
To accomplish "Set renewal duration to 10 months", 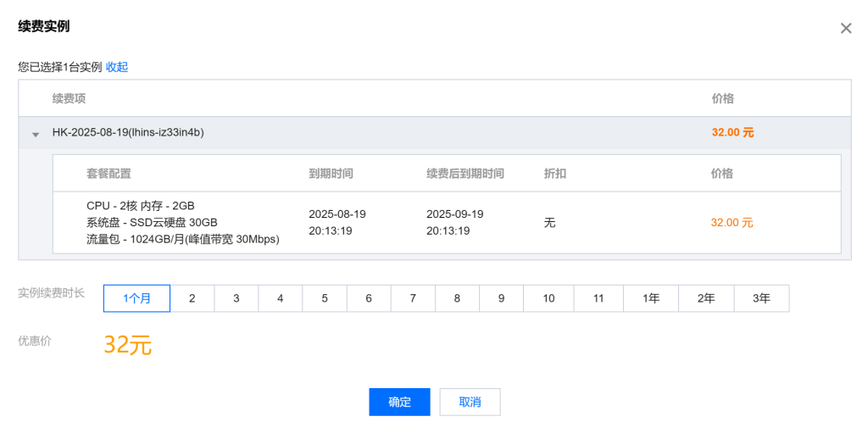I will 548,298.
